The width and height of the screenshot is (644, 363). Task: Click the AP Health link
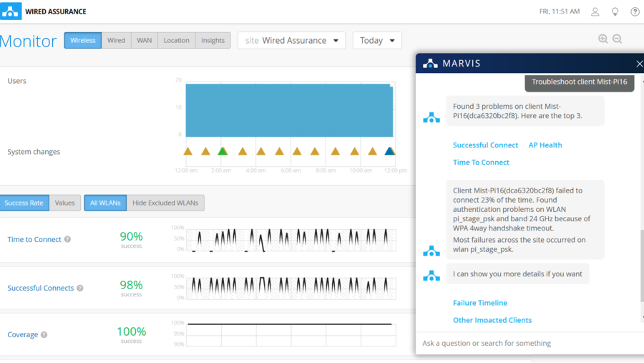(545, 145)
